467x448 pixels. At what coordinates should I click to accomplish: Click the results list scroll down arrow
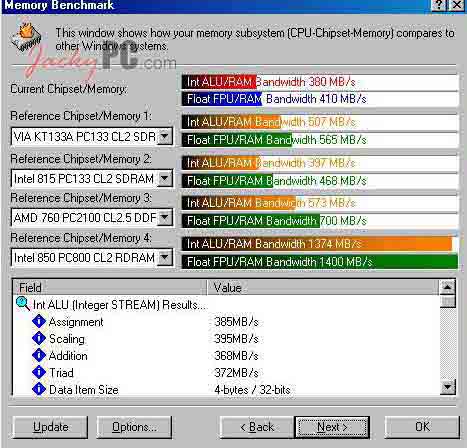tap(447, 387)
